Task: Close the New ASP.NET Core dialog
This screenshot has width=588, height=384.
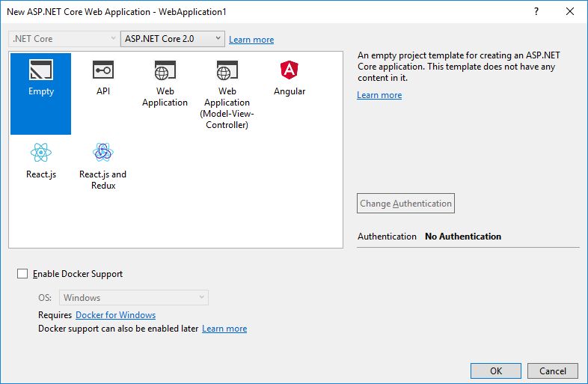Action: tap(570, 12)
